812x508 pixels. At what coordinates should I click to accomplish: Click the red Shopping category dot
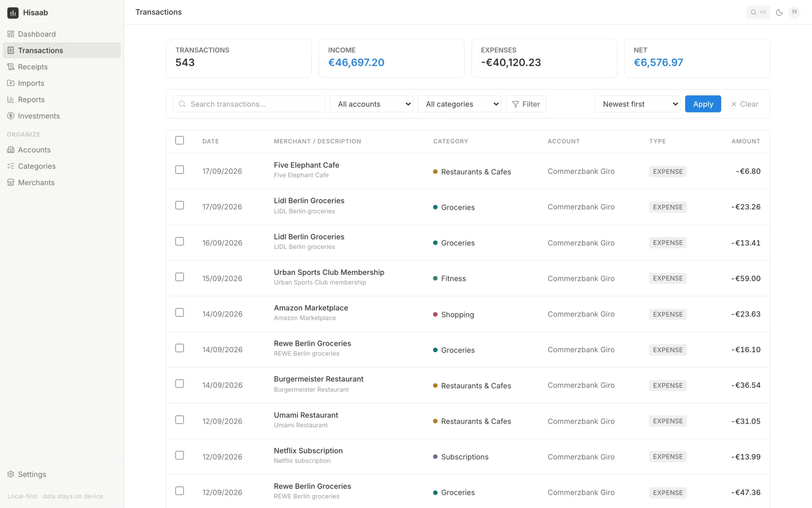coord(435,314)
